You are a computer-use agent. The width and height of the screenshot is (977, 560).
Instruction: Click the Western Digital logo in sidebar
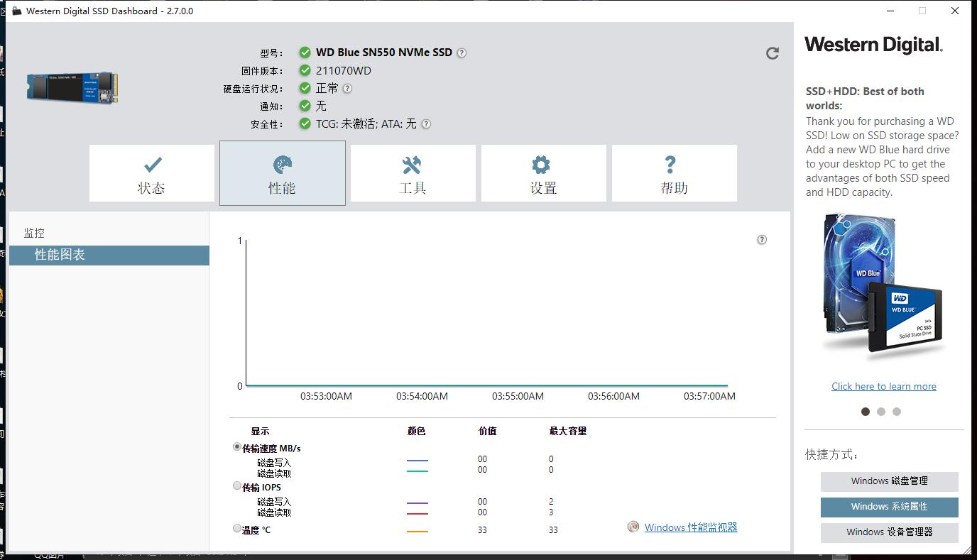click(x=874, y=44)
